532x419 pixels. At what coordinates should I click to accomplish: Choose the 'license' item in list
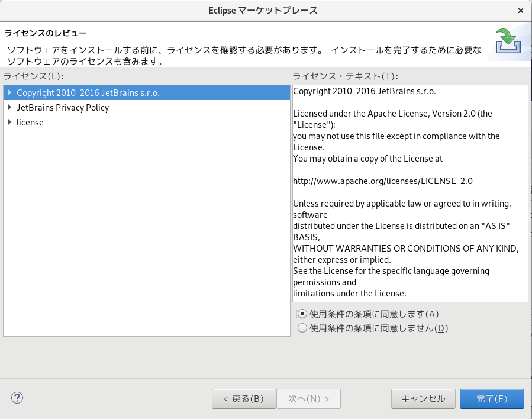30,123
